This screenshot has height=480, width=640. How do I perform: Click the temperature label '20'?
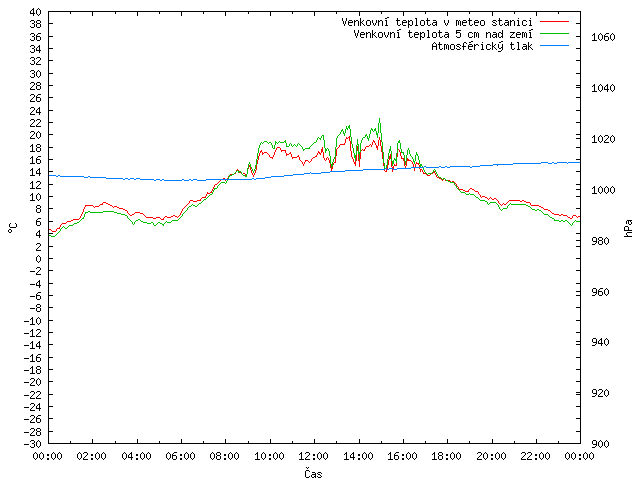click(x=36, y=135)
